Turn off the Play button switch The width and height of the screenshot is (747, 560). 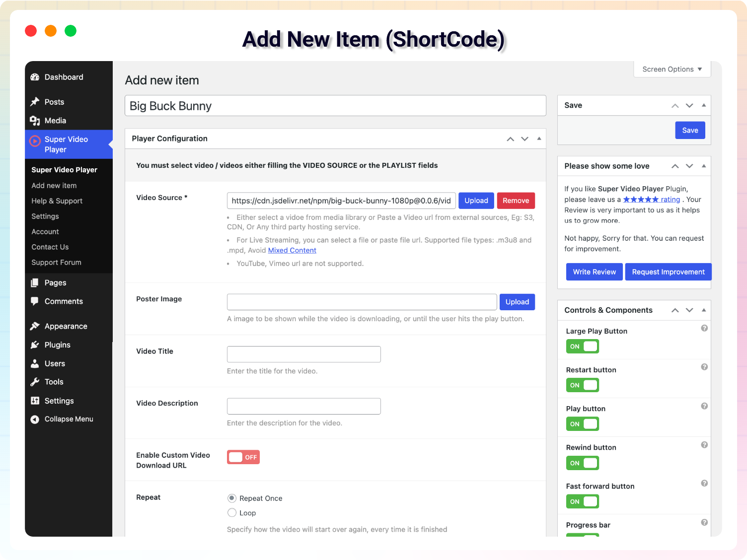(x=583, y=424)
